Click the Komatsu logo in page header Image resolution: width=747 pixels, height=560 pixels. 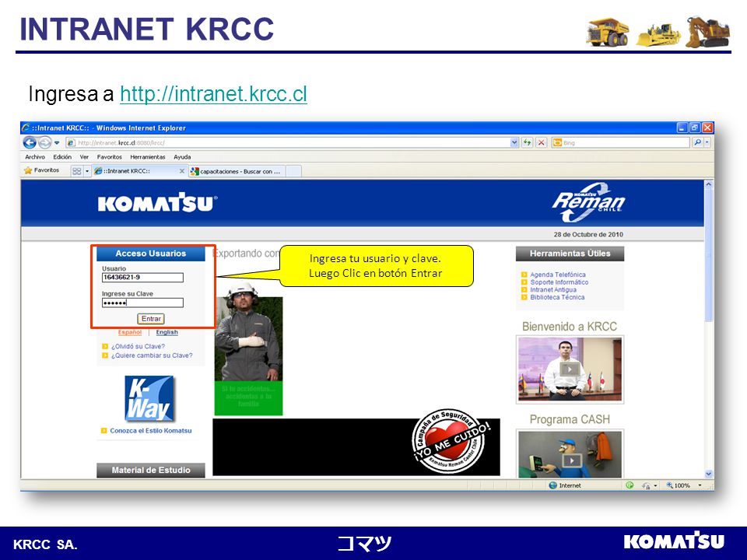(157, 202)
